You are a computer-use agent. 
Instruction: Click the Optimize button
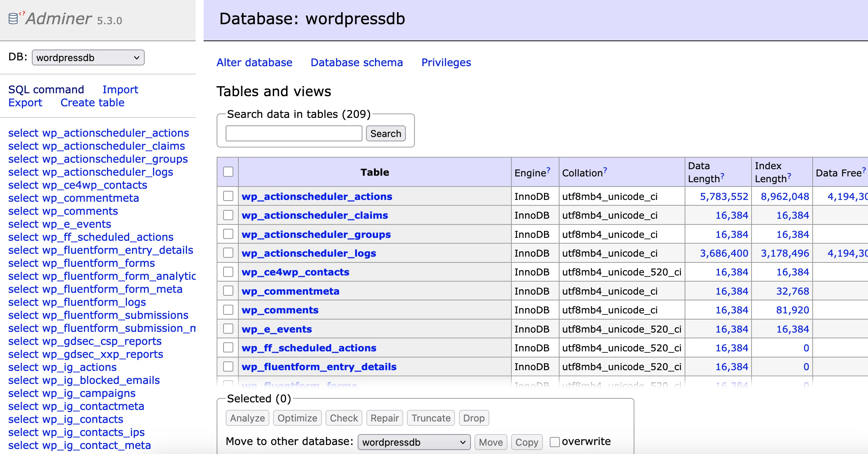coord(297,418)
